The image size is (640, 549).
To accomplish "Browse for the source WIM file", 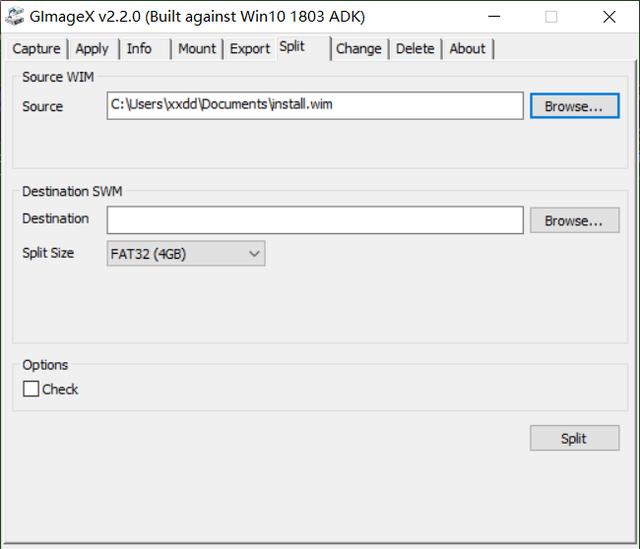I will point(574,106).
